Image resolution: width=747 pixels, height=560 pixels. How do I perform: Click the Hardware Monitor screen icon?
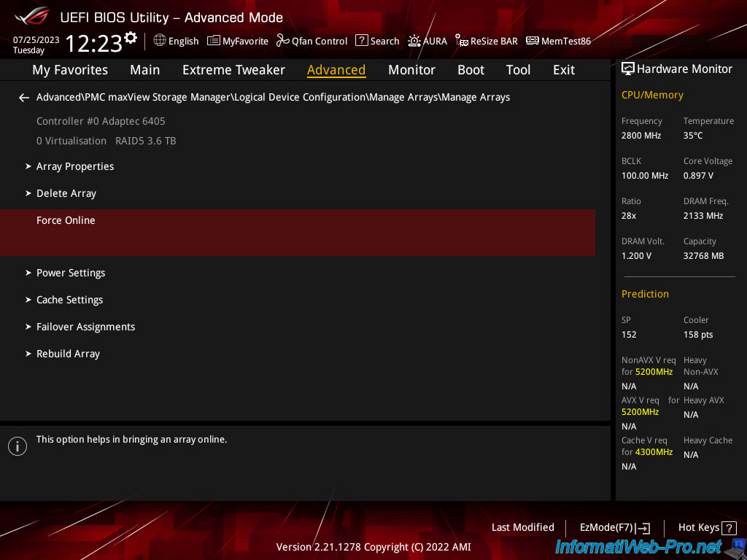(628, 69)
